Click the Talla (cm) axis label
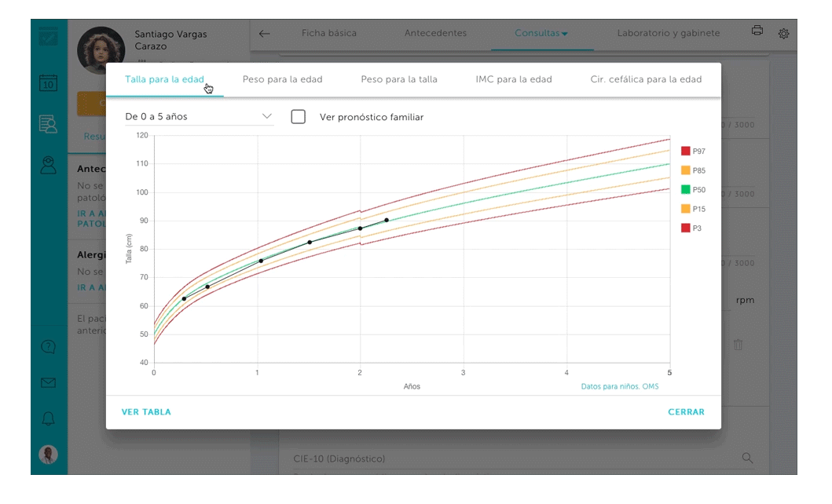This screenshot has height=504, width=832. click(x=128, y=249)
